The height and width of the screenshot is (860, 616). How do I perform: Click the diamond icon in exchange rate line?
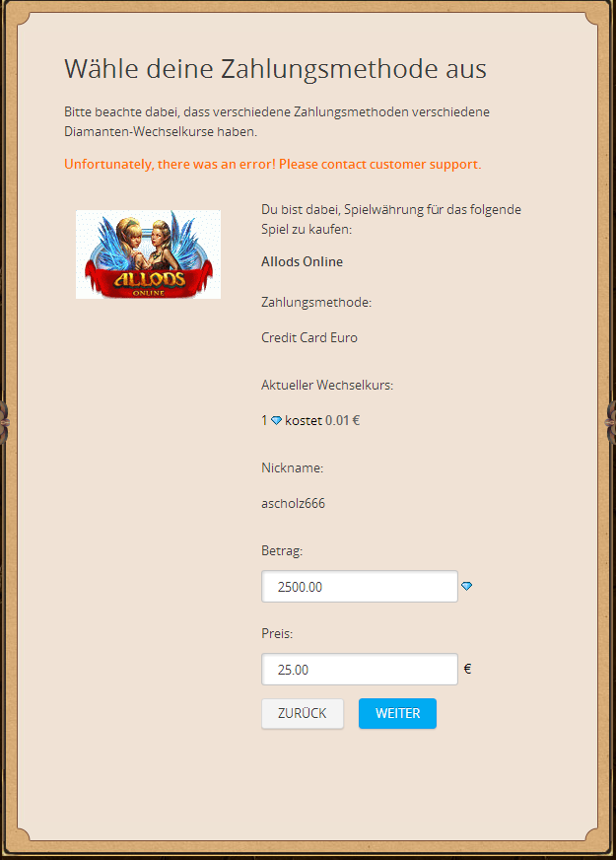click(276, 421)
